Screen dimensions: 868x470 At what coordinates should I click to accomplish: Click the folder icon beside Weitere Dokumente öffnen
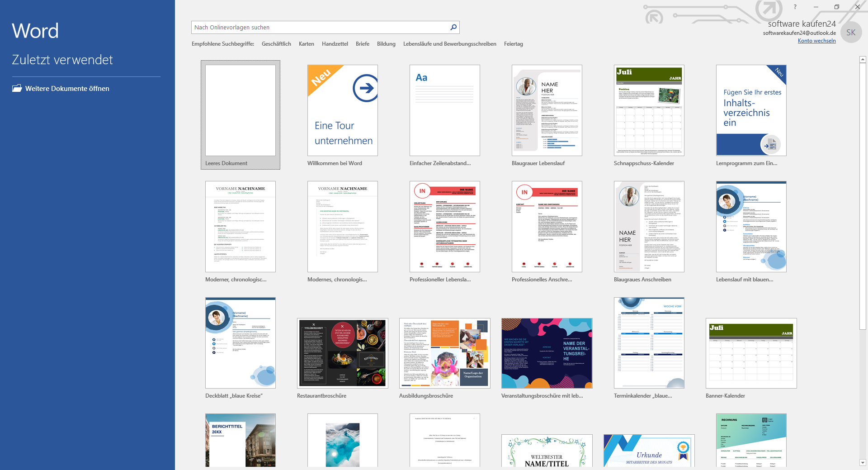pyautogui.click(x=17, y=88)
